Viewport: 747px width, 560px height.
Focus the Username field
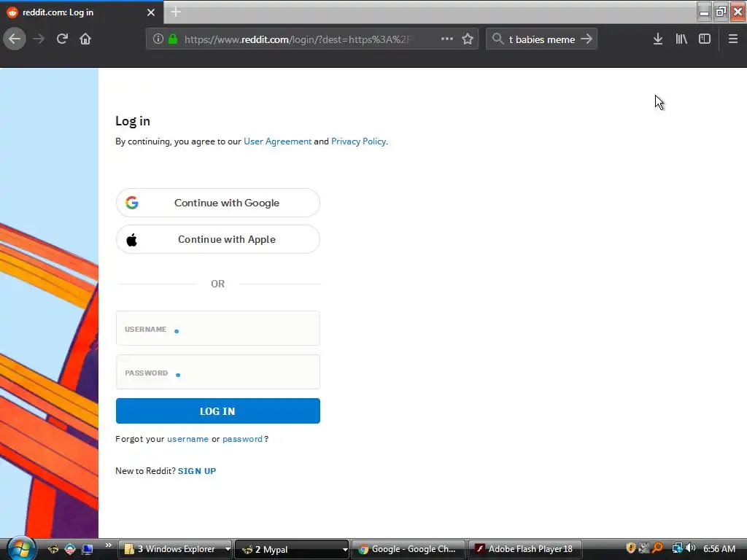click(217, 328)
